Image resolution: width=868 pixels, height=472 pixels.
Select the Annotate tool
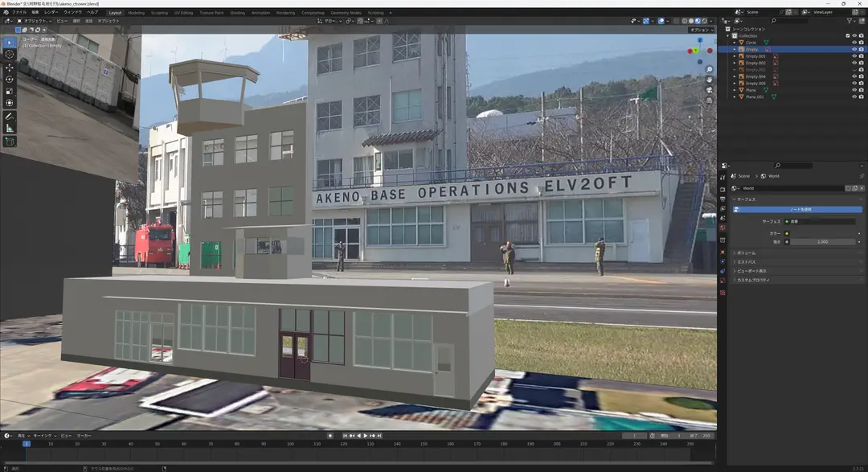tap(10, 117)
